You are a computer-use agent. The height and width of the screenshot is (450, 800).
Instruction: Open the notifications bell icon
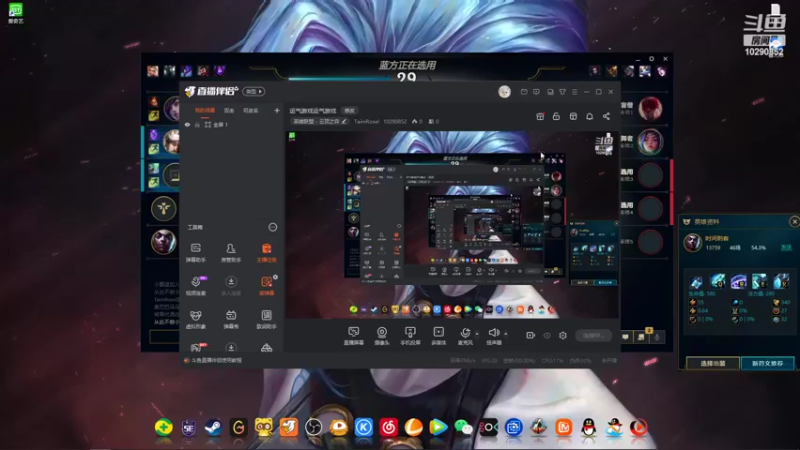(589, 116)
